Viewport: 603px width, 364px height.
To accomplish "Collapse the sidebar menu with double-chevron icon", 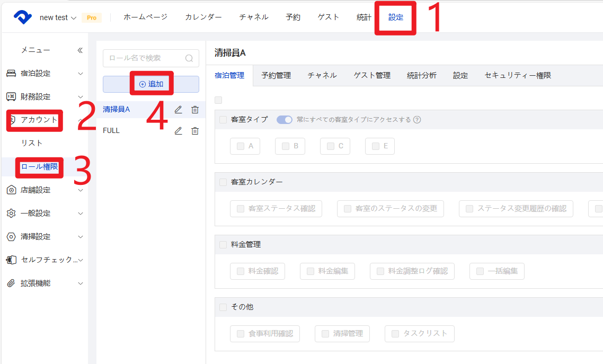I will click(80, 50).
